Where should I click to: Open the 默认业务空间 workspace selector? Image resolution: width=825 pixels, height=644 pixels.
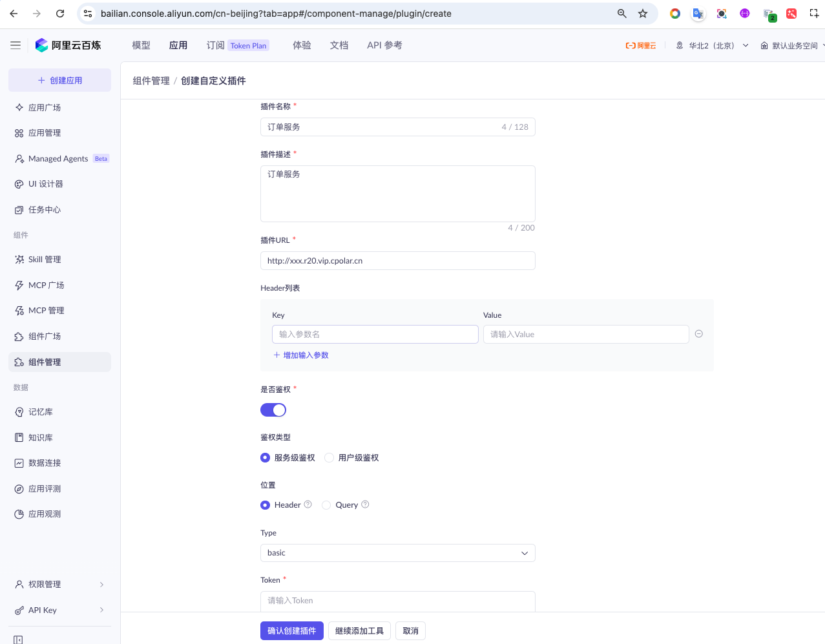tap(793, 46)
